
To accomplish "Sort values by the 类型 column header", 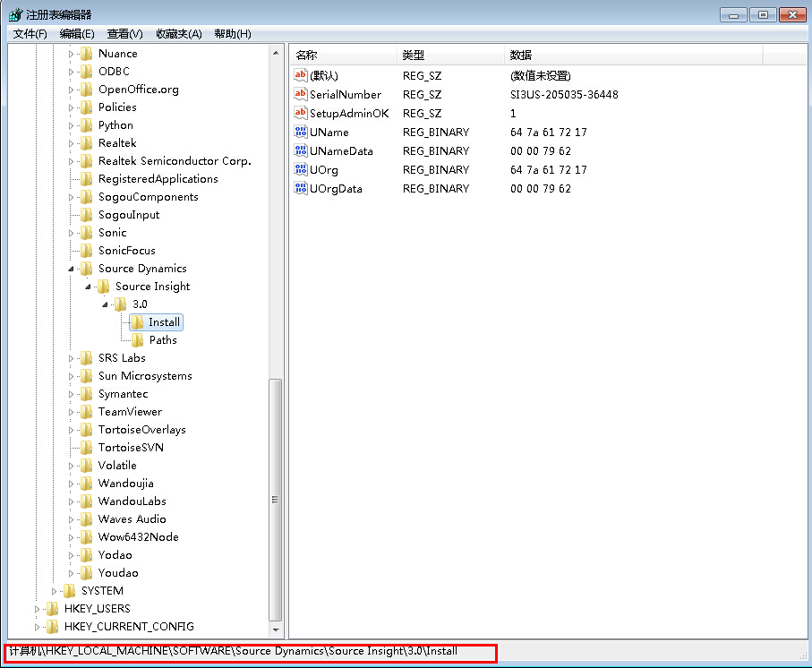I will (x=451, y=55).
